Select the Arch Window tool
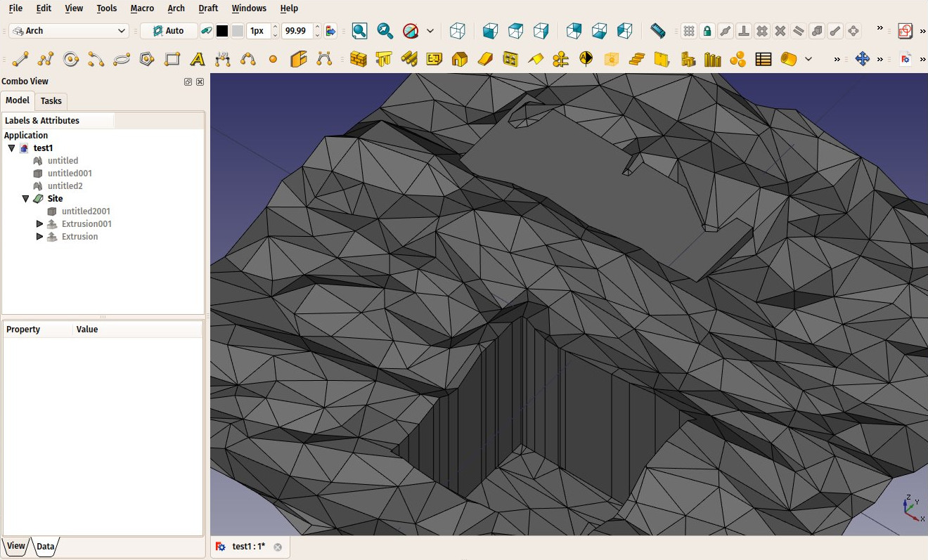The image size is (928, 560). 510,59
